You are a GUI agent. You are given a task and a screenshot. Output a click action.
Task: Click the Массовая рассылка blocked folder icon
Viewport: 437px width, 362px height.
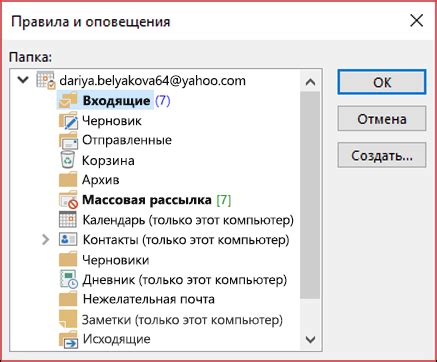pyautogui.click(x=68, y=200)
